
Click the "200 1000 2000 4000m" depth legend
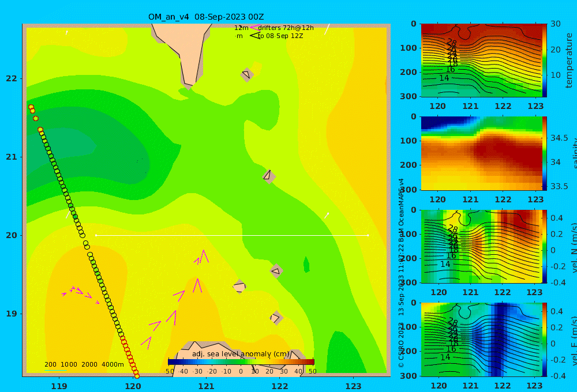84,364
